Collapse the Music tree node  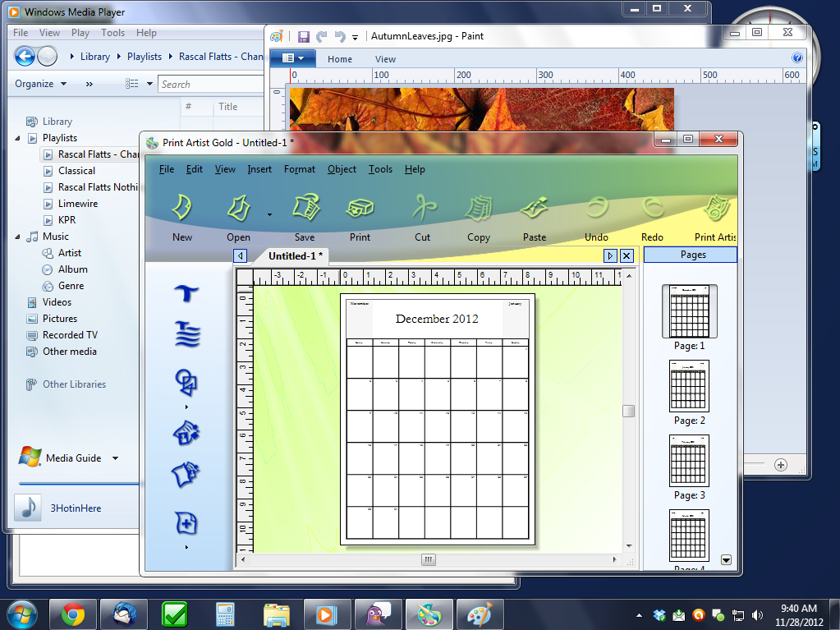pyautogui.click(x=18, y=237)
